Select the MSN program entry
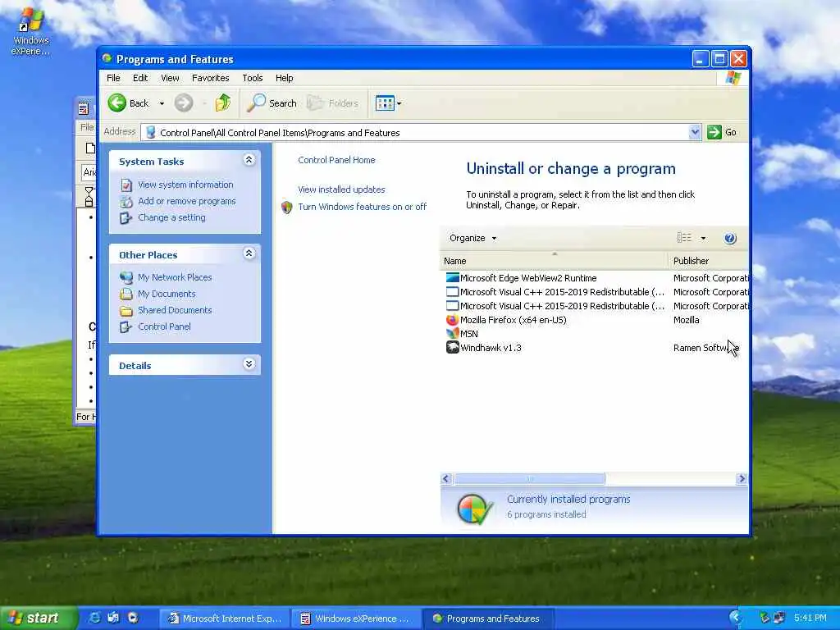840x630 pixels. (x=468, y=334)
